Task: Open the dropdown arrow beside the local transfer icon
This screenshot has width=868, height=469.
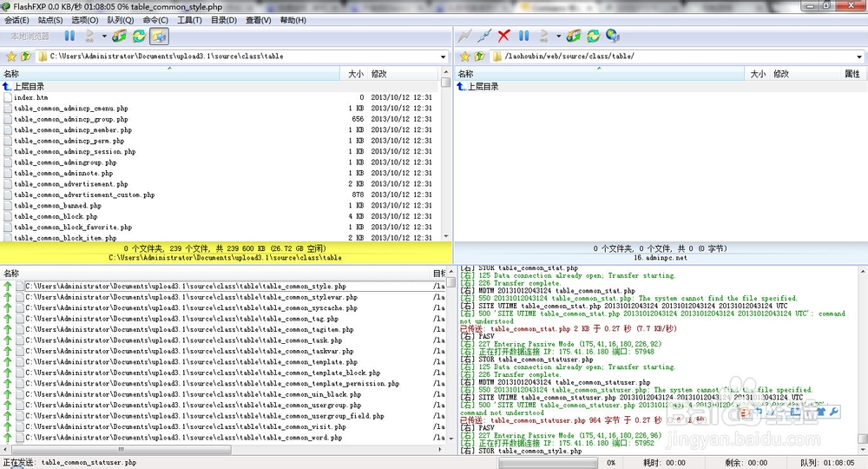Action: coord(104,36)
